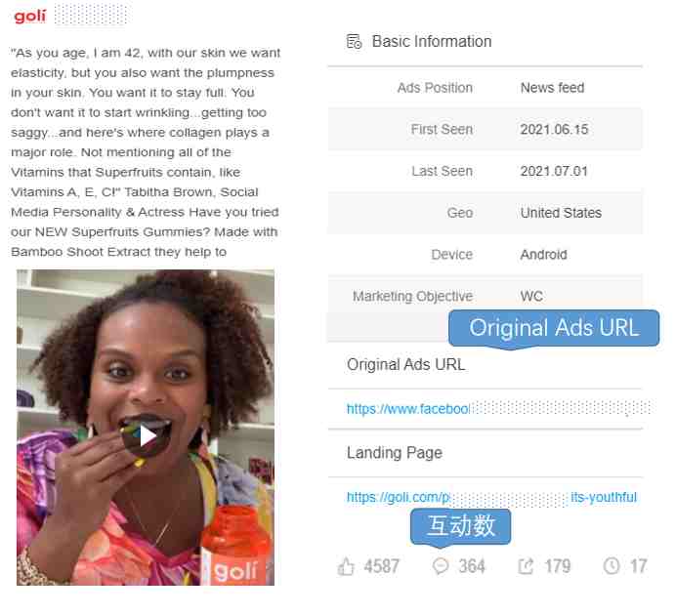
Task: Click the Basic Information section title
Action: coord(432,41)
